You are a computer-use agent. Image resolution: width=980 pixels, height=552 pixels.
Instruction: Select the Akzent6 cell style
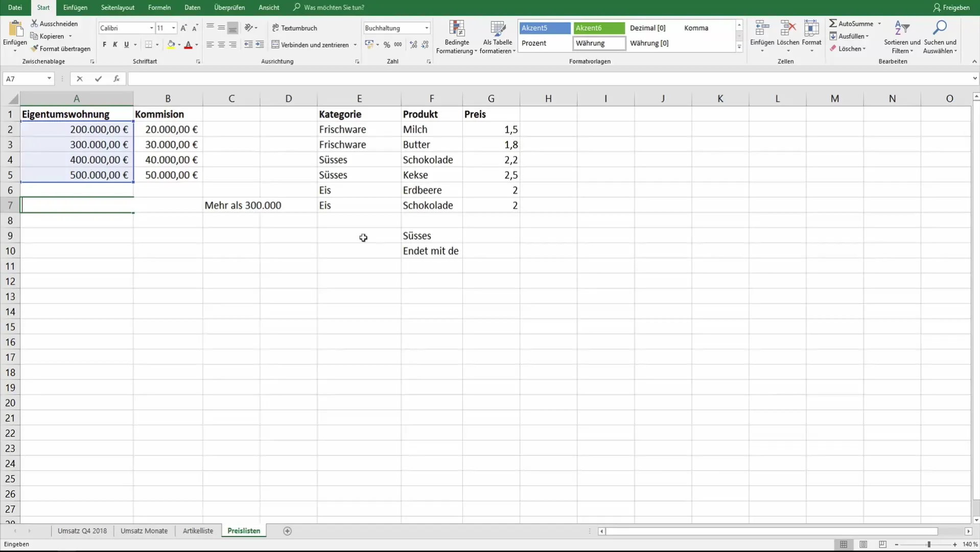(599, 28)
